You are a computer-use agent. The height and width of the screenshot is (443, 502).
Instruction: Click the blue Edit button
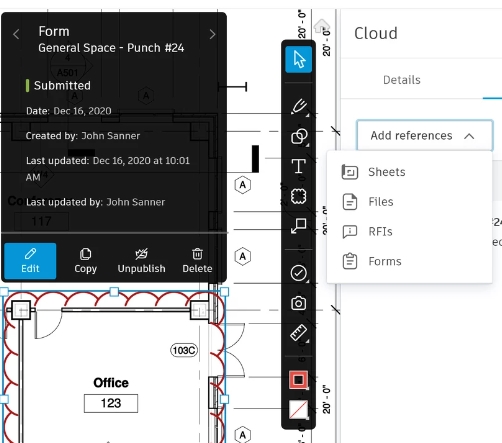tap(30, 261)
